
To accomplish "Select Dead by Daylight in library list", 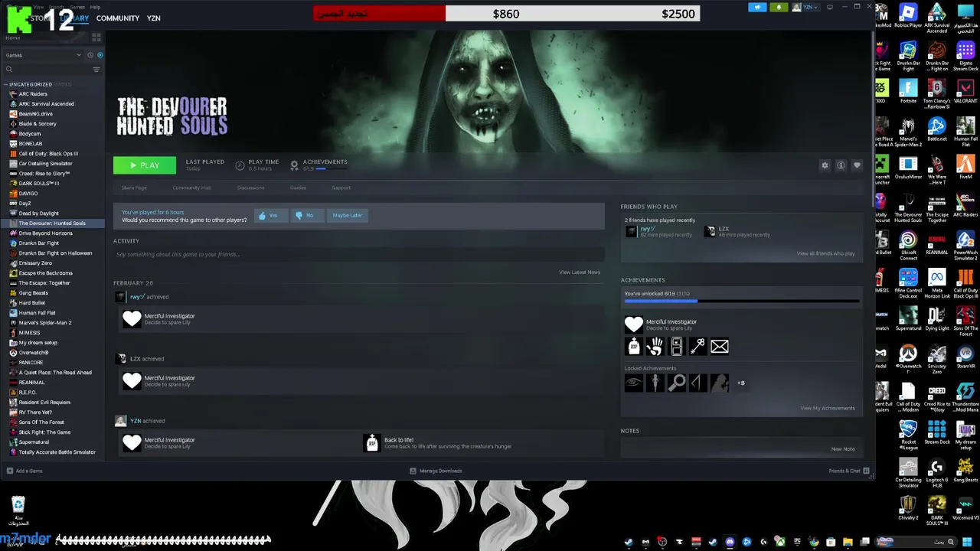I will click(x=38, y=214).
